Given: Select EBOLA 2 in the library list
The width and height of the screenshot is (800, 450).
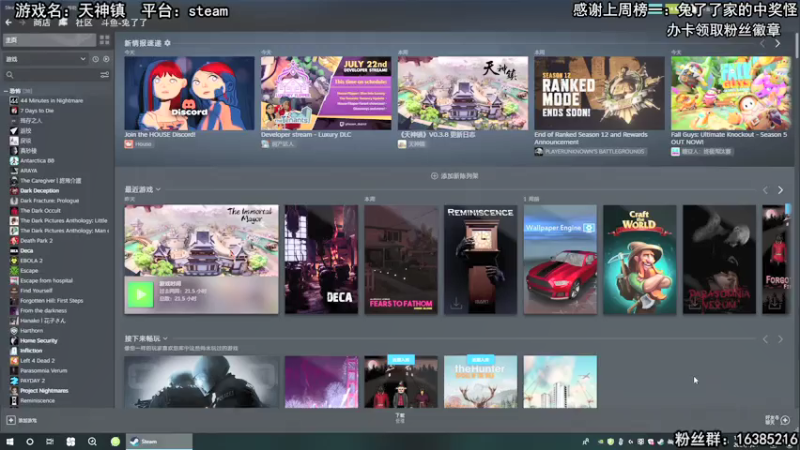Looking at the screenshot, I should point(31,261).
